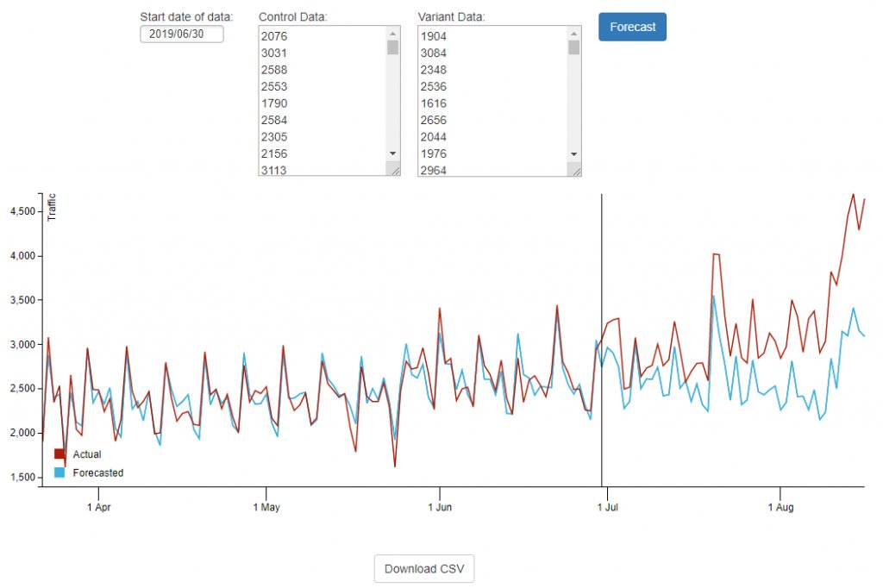This screenshot has width=883, height=588.
Task: Select value 3031 in Control Data
Action: [x=274, y=53]
